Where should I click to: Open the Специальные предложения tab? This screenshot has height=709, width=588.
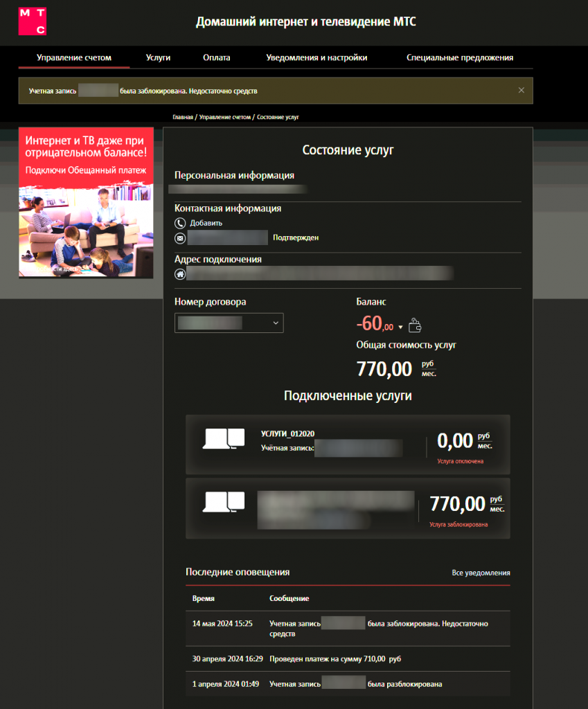[460, 58]
